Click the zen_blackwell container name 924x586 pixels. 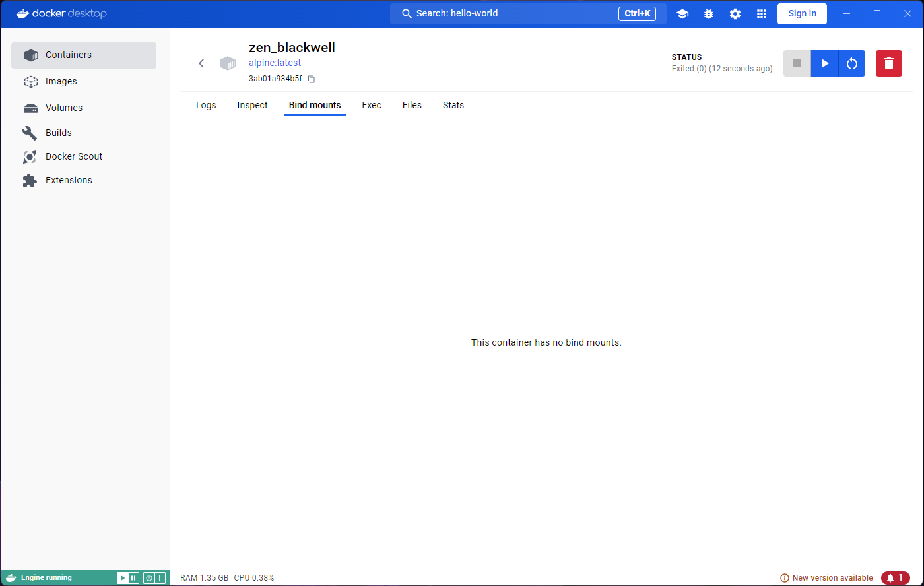pyautogui.click(x=292, y=48)
